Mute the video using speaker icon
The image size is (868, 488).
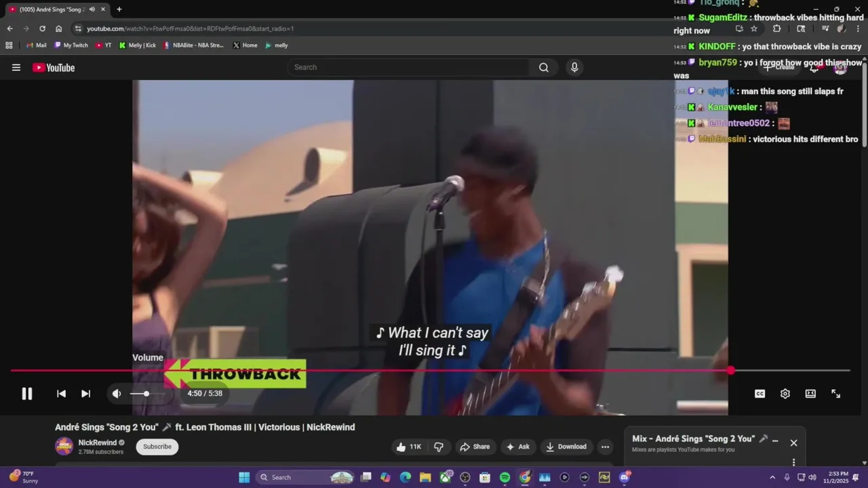117,393
